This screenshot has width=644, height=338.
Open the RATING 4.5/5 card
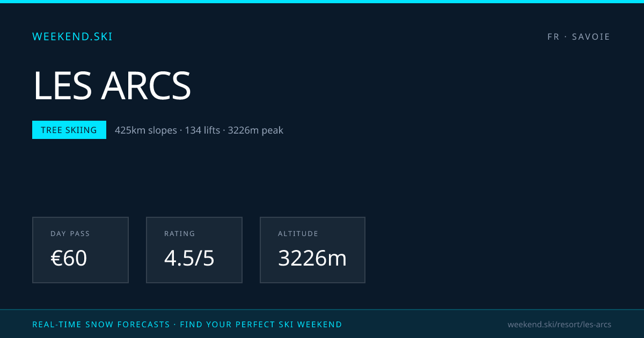[194, 250]
